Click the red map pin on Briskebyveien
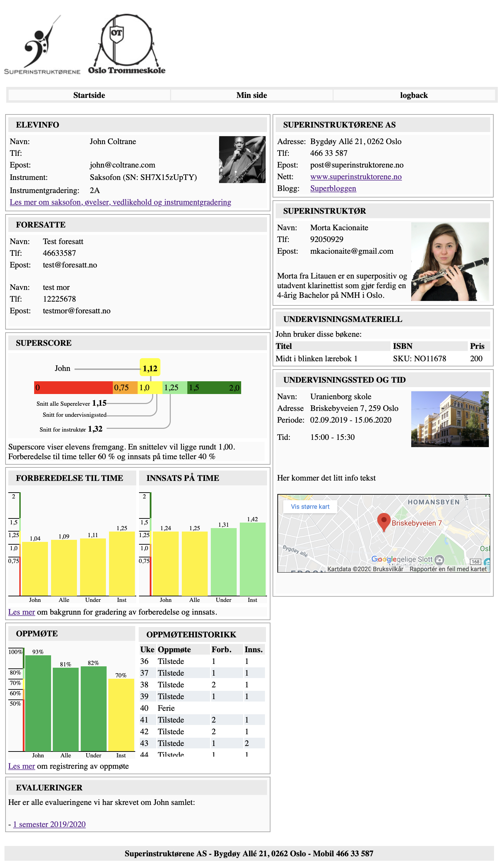Screen dimensions: 503x868 [383, 521]
